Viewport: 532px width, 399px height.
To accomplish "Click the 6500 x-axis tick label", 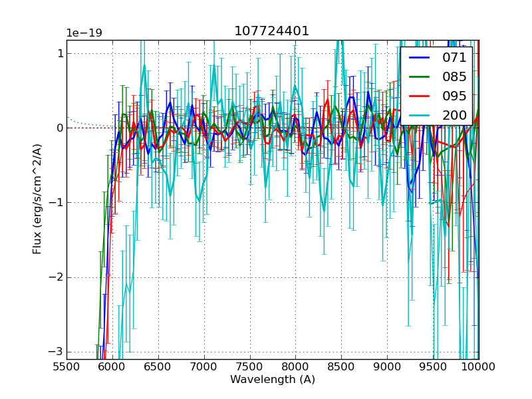I will point(158,366).
